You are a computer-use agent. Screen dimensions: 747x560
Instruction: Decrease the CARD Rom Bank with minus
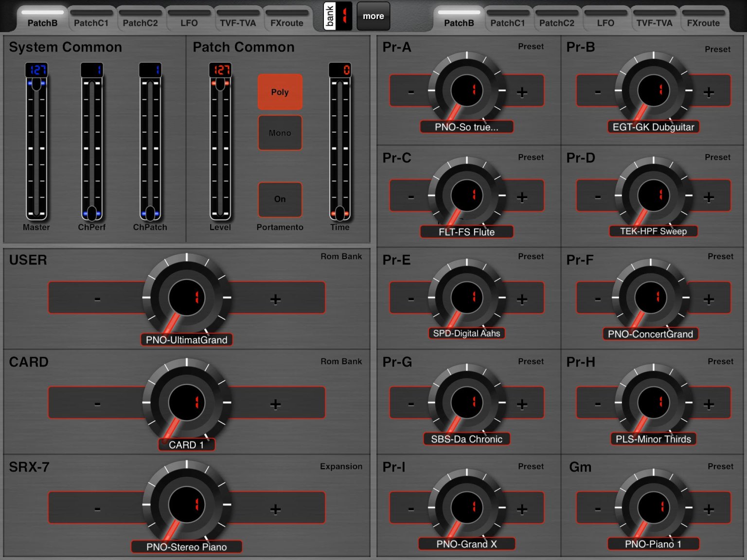pyautogui.click(x=97, y=403)
